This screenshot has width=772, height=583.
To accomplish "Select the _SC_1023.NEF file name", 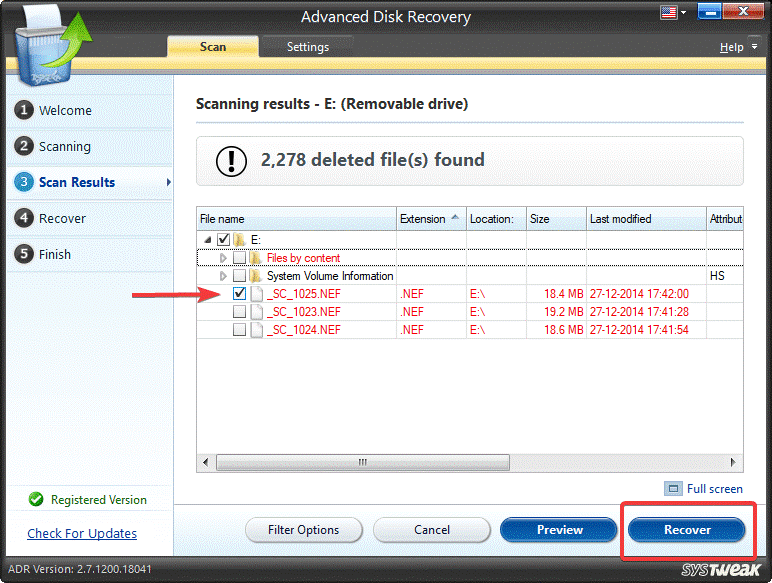I will [x=304, y=312].
